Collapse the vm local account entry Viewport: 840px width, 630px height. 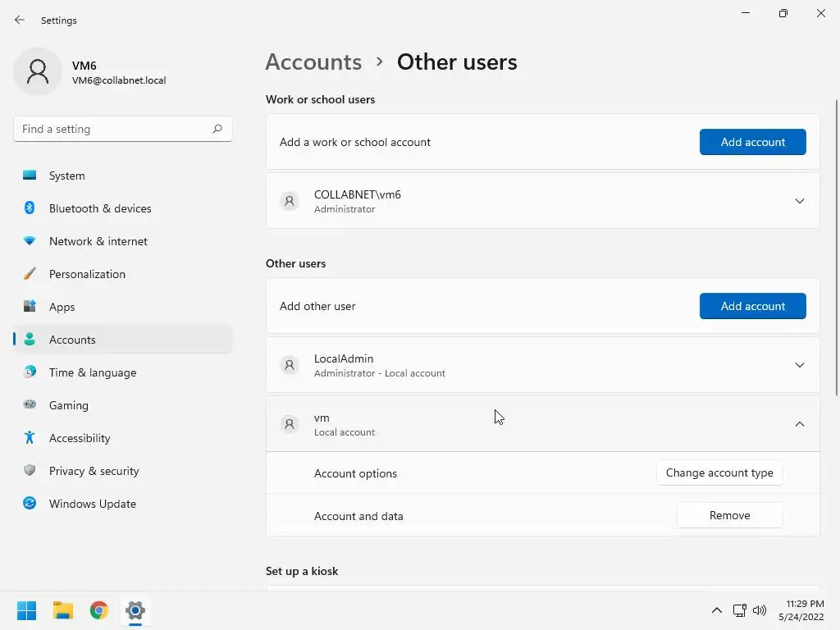tap(799, 424)
